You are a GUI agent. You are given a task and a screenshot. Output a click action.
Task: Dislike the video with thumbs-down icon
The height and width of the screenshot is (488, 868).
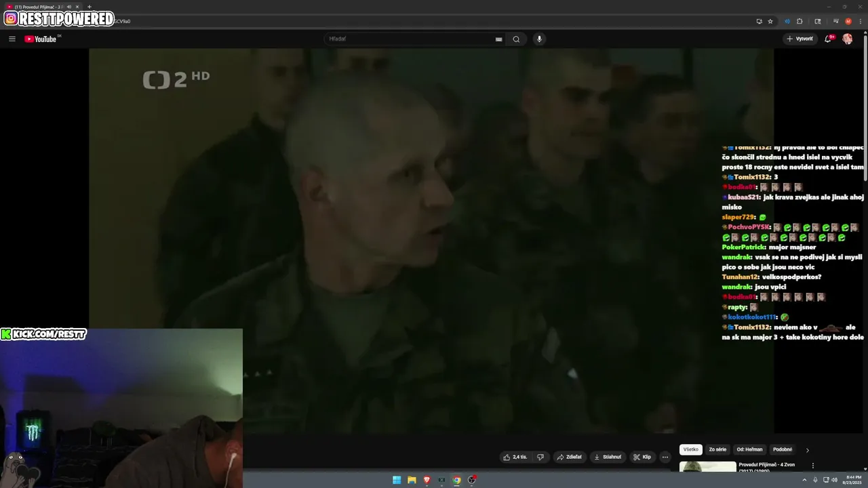coord(540,457)
